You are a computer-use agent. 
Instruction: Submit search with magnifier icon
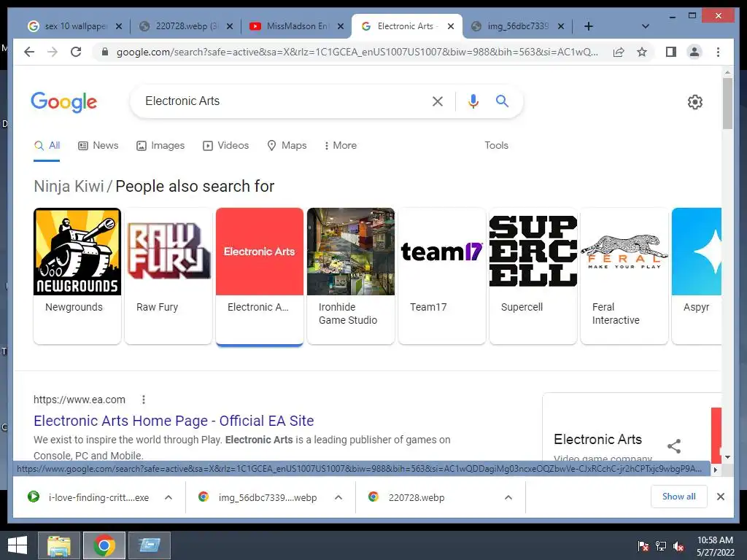tap(502, 101)
